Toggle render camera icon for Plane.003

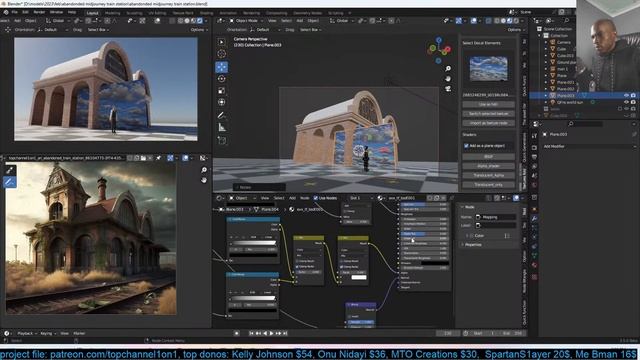coord(633,96)
